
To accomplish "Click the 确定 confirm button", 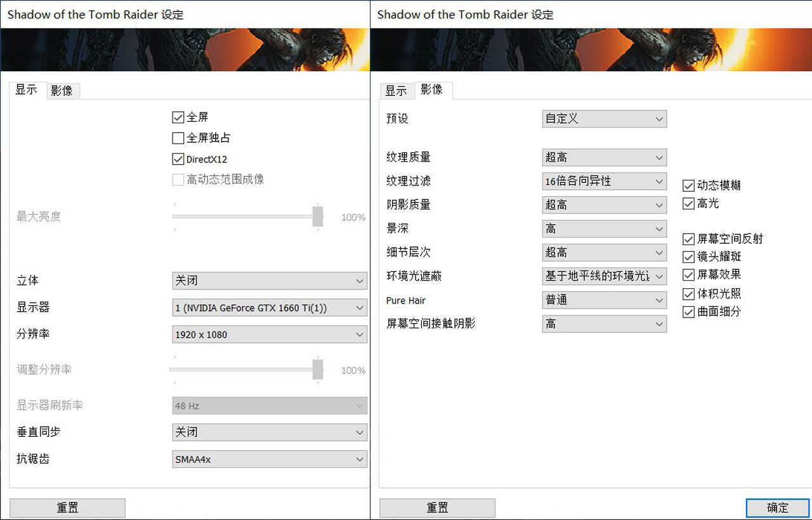I will [x=778, y=508].
